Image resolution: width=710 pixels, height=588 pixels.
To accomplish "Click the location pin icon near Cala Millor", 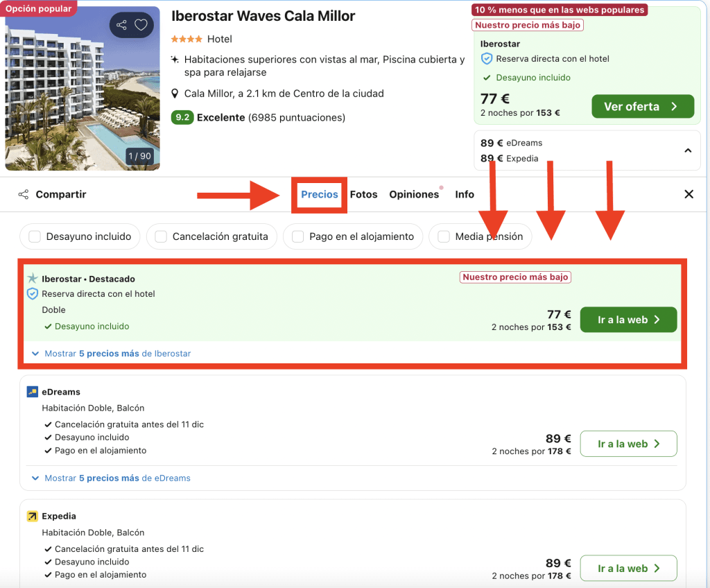I will tap(175, 94).
